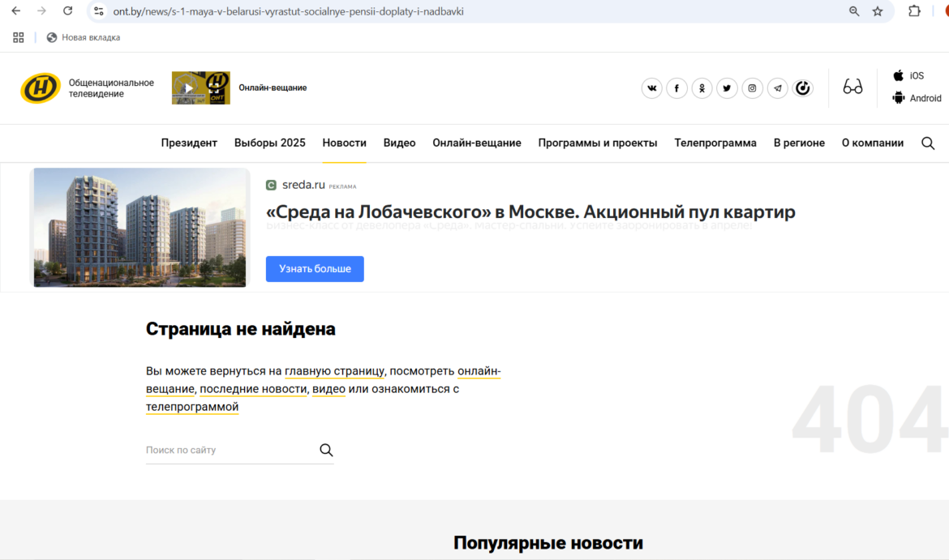Screen dimensions: 949x560
Task: Open the TikTok icon in the header
Action: coord(802,88)
